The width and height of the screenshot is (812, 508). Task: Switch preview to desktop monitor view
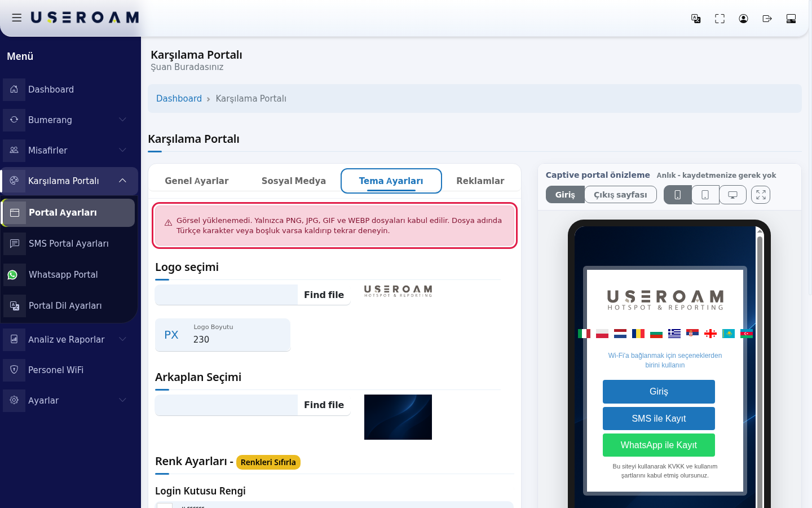pos(732,195)
